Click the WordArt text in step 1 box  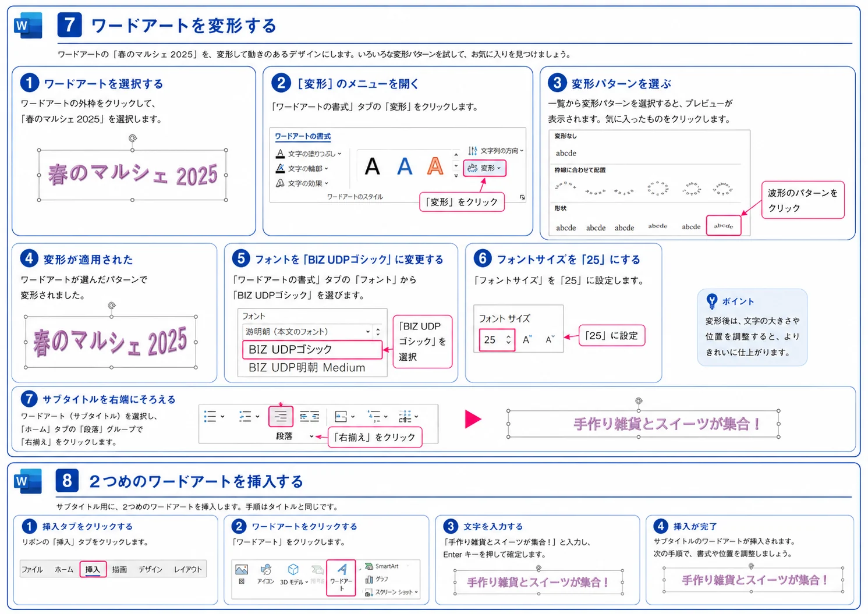(x=133, y=175)
